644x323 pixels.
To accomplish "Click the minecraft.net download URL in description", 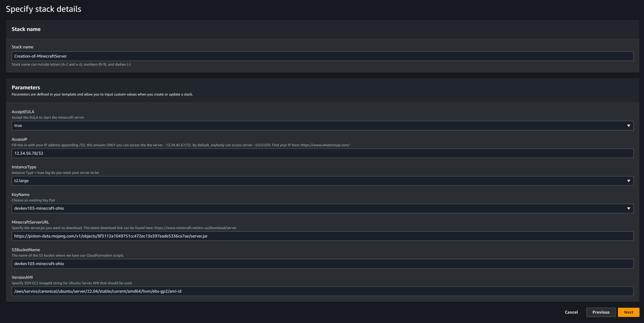I will [195, 228].
